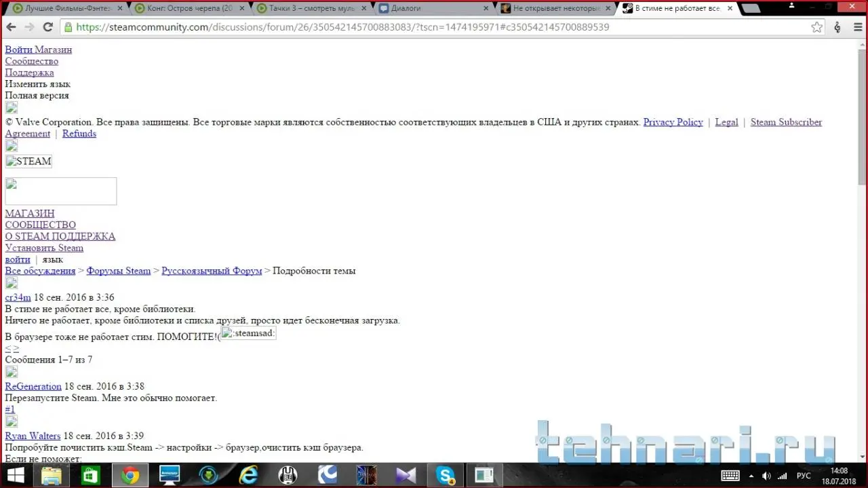
Task: Open the Chrome menu (three dots)
Action: (857, 27)
